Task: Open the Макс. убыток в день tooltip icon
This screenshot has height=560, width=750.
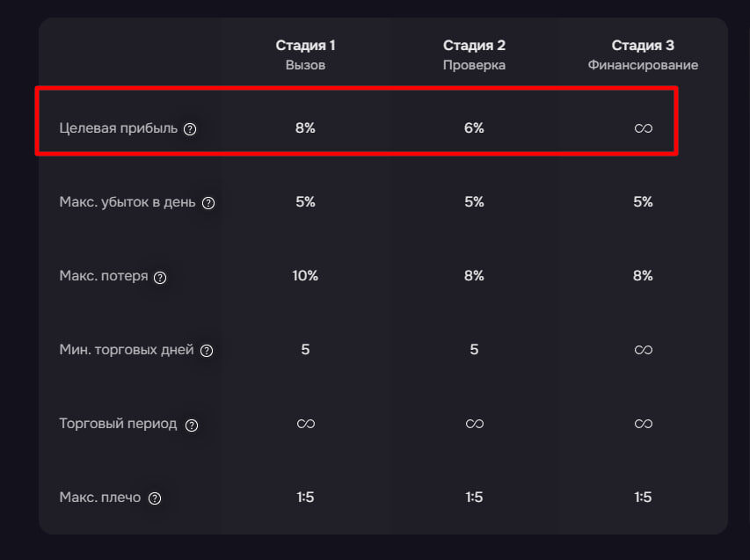Action: pos(208,203)
